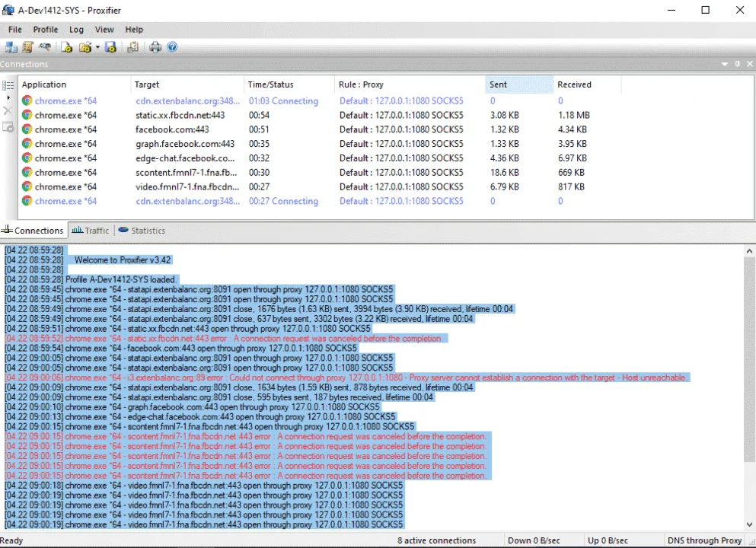
Task: Maximize the Proxifier window
Action: click(x=706, y=10)
